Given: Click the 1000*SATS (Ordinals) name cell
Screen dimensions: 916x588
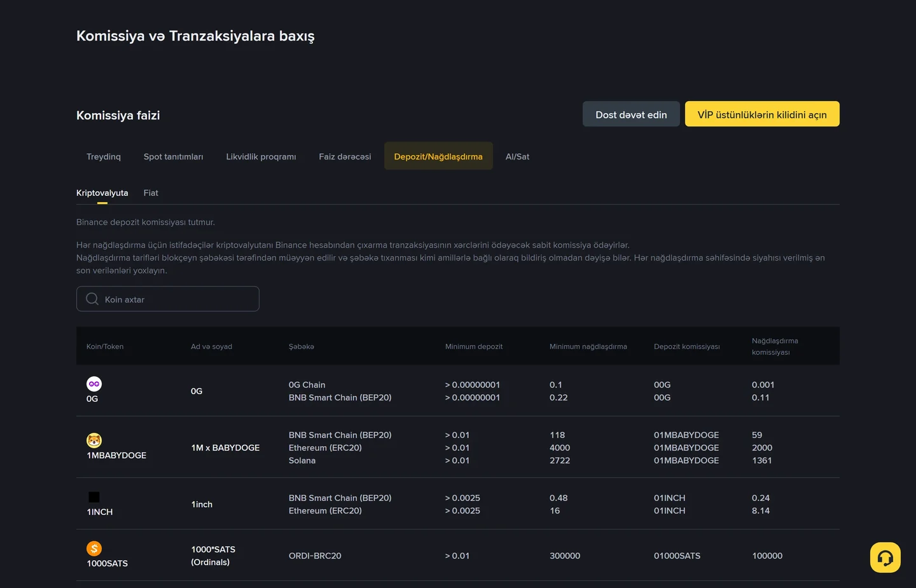Looking at the screenshot, I should [213, 556].
